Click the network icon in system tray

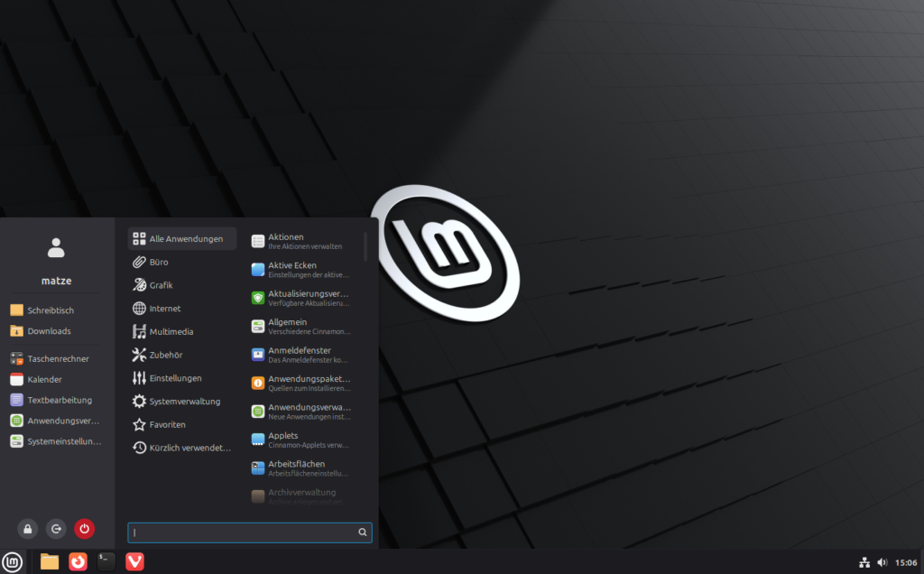click(x=864, y=562)
